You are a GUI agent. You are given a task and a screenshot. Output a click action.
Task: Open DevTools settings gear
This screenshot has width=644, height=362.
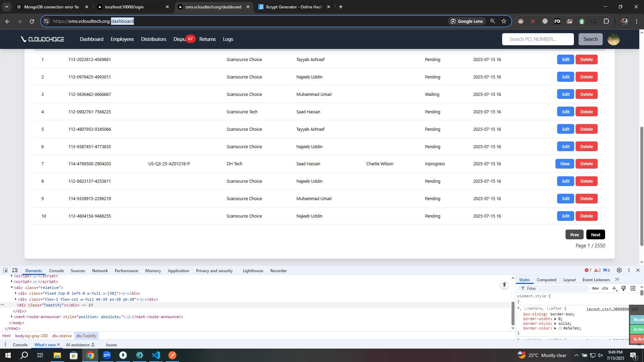619,270
